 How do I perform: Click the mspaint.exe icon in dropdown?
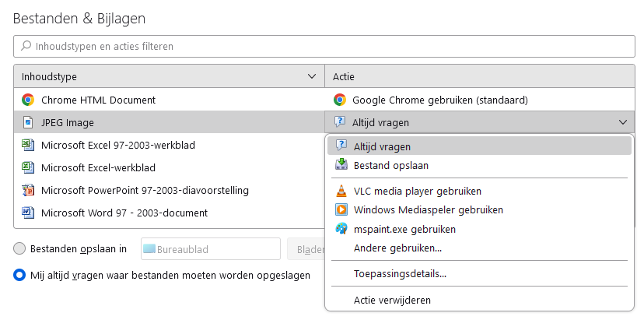(341, 229)
